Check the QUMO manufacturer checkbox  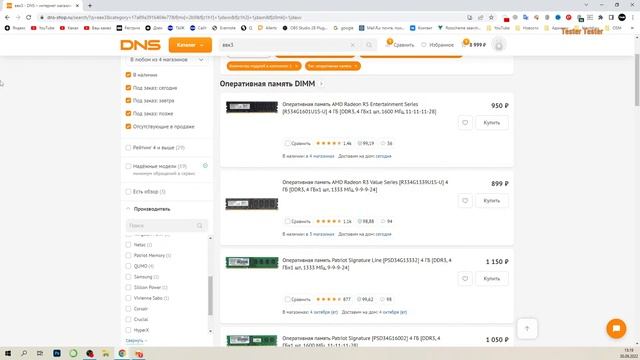pos(128,266)
